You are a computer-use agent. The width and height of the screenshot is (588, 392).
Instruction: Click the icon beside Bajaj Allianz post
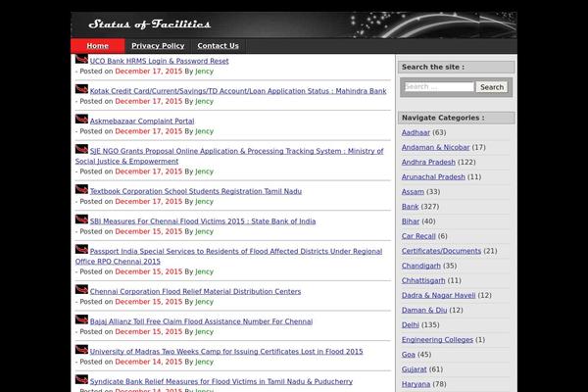[x=81, y=319]
